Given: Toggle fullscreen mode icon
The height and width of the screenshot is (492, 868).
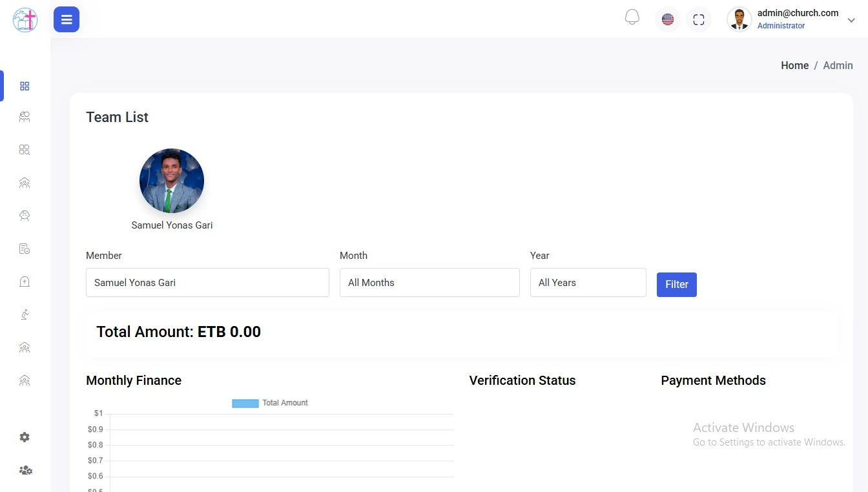Looking at the screenshot, I should pos(699,19).
